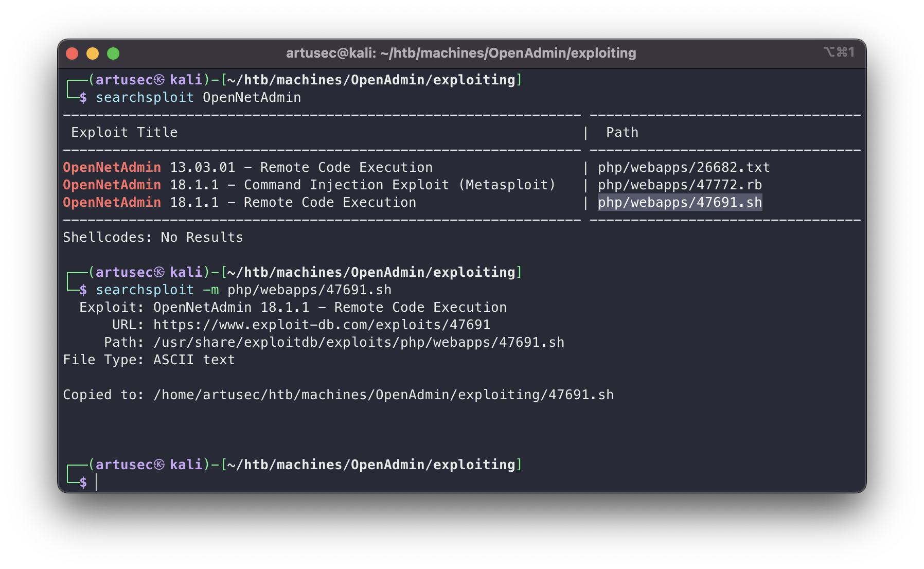Click the php/webapps/26682.txt path
924x569 pixels.
(x=683, y=167)
